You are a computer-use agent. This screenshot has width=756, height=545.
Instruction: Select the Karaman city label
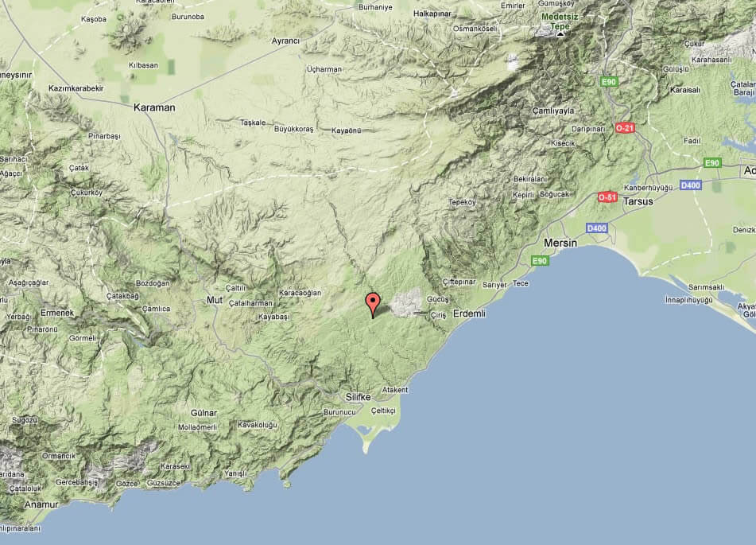(154, 107)
